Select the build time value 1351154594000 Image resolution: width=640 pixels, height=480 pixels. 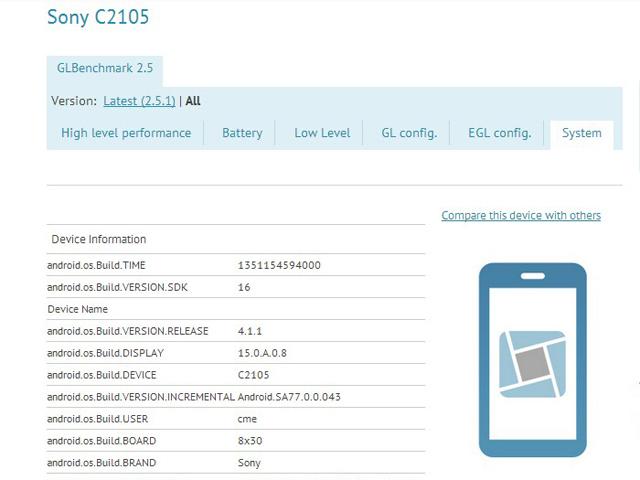pos(279,265)
